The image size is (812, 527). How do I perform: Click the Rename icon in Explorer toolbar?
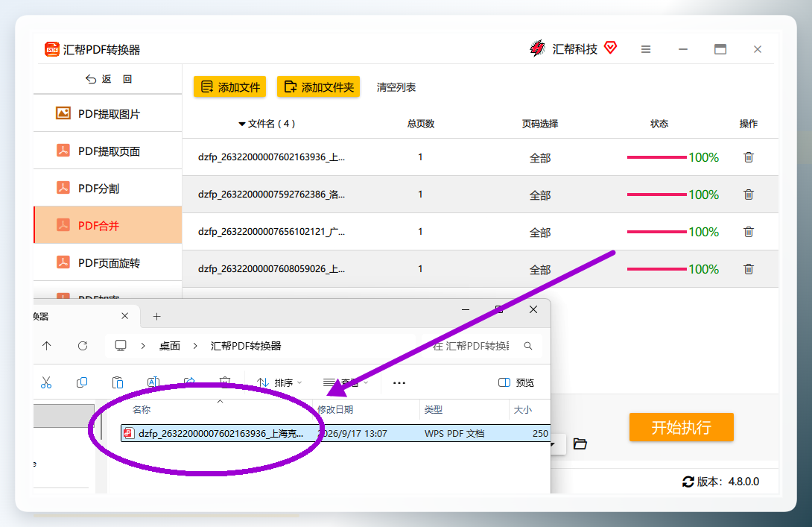(153, 382)
